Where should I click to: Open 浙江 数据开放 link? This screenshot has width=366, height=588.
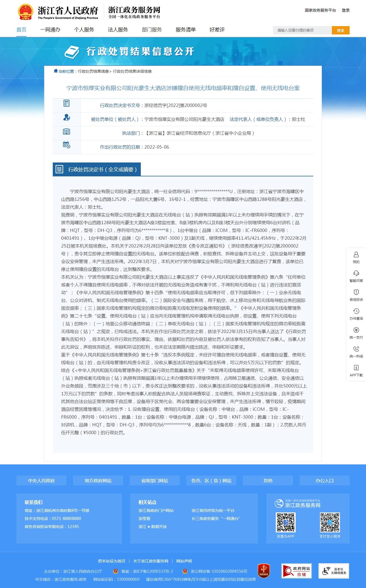coord(153,527)
